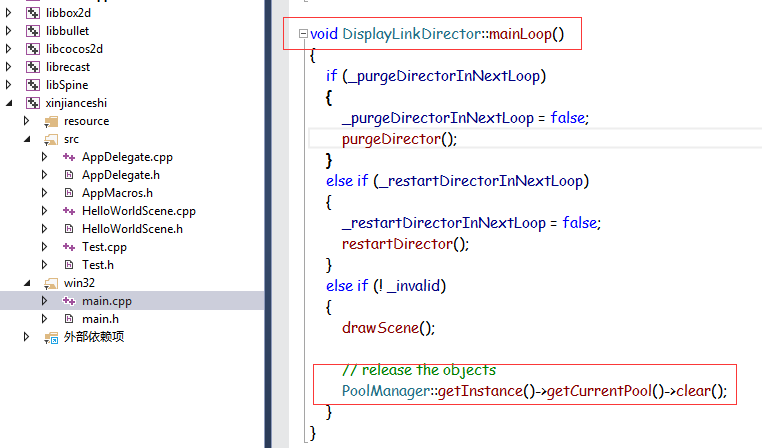
Task: Click the libbullet project icon
Action: click(33, 31)
